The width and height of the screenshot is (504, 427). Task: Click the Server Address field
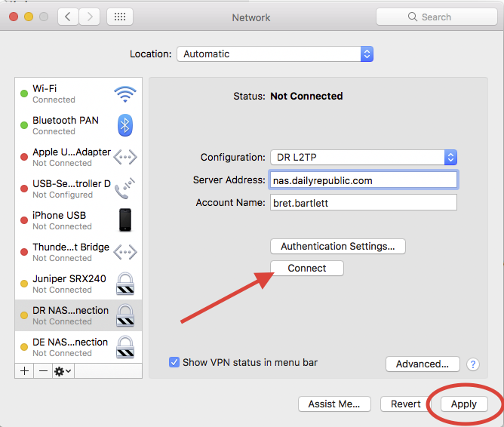click(363, 180)
